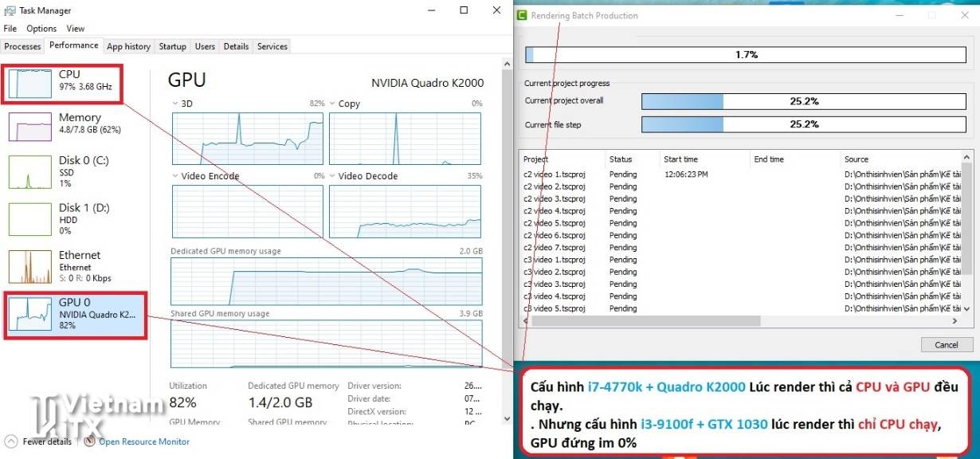Open the File menu

pyautogui.click(x=10, y=29)
